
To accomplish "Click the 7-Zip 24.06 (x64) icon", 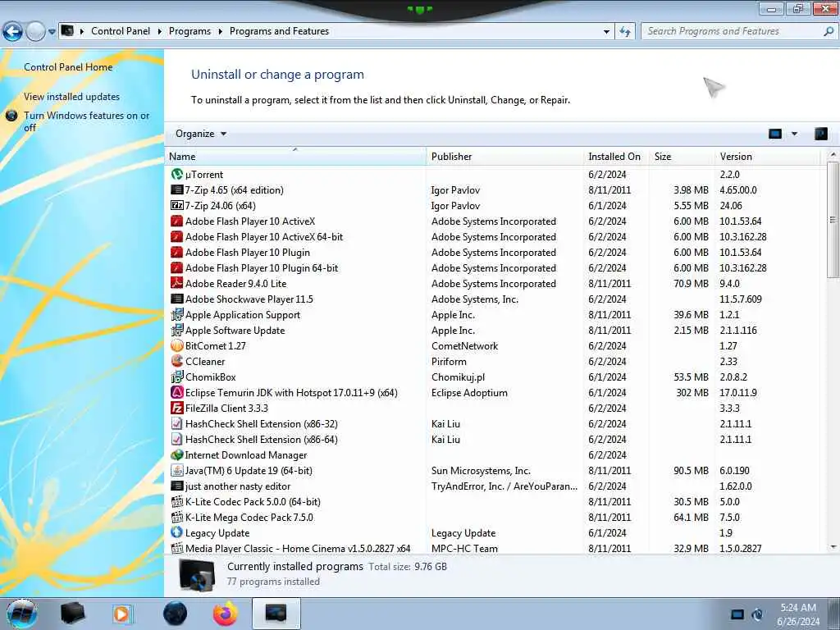I will pyautogui.click(x=177, y=205).
